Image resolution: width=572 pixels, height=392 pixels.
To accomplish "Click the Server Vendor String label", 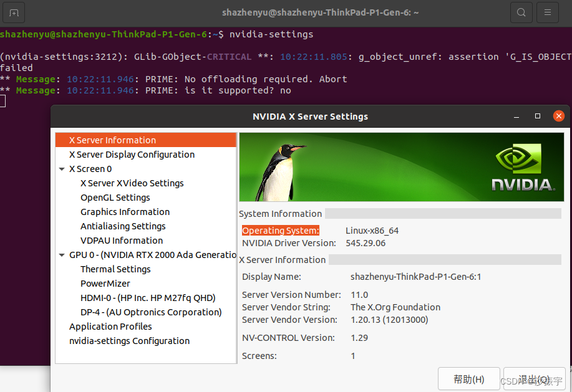I will (286, 307).
